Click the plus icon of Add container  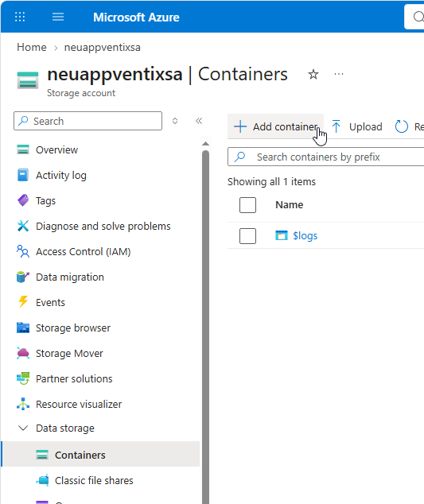pos(240,126)
